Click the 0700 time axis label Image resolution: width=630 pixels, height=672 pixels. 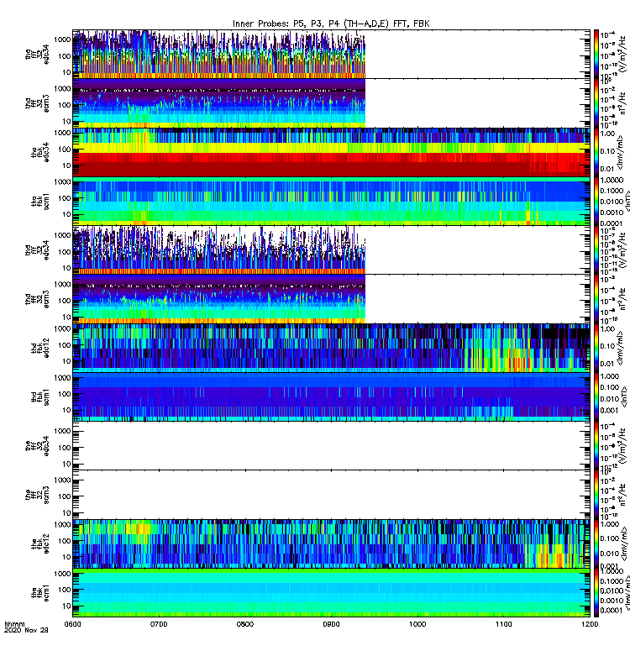click(159, 624)
